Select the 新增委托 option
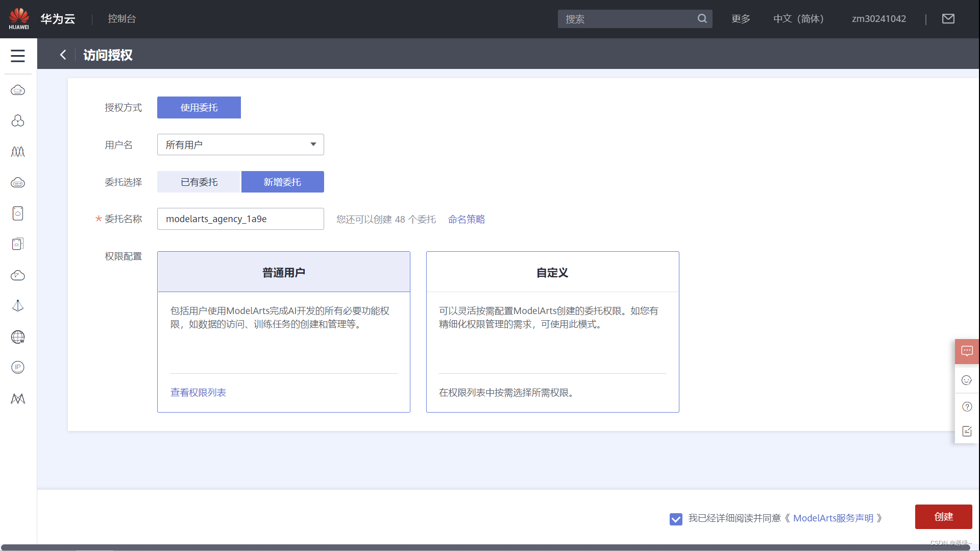Screen dimensions: 980x551 pyautogui.click(x=282, y=182)
